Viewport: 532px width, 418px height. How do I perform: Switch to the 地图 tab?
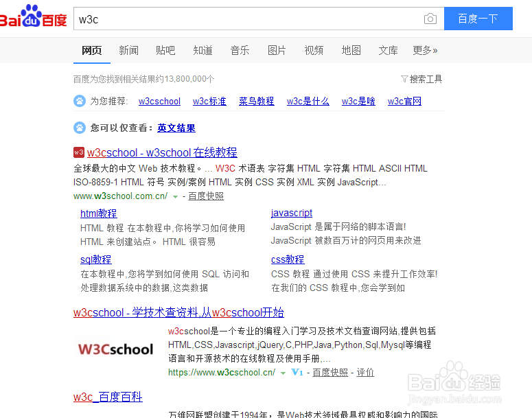[351, 50]
